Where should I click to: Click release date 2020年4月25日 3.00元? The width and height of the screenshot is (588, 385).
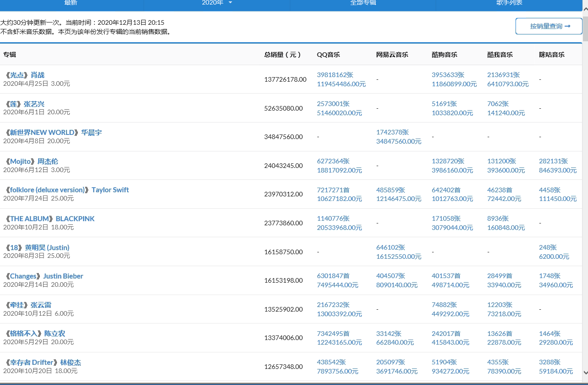pyautogui.click(x=37, y=84)
